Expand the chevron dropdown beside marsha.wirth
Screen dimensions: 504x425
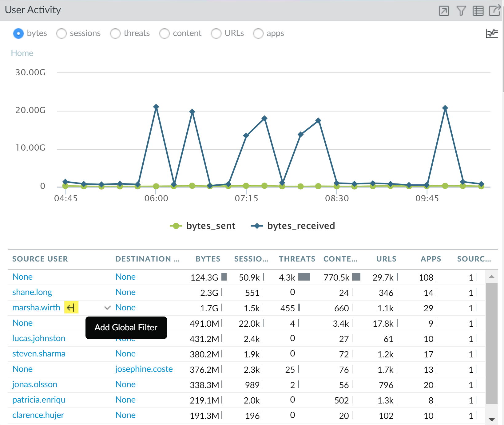[x=107, y=308]
